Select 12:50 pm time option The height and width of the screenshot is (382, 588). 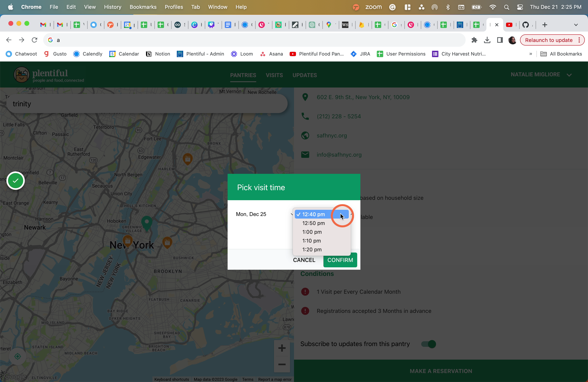tap(321, 223)
